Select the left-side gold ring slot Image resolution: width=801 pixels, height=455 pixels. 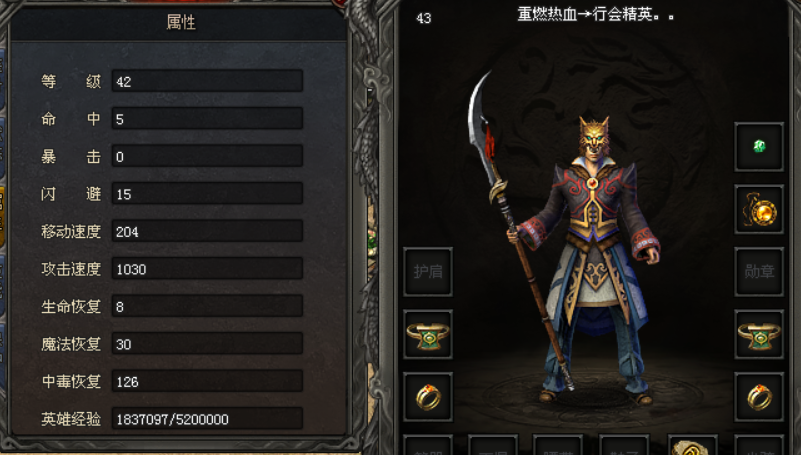(428, 397)
